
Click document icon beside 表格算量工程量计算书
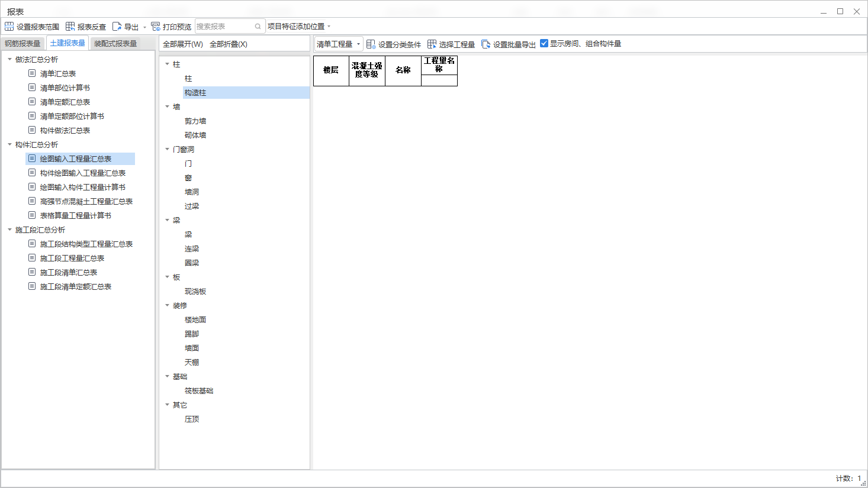click(32, 215)
